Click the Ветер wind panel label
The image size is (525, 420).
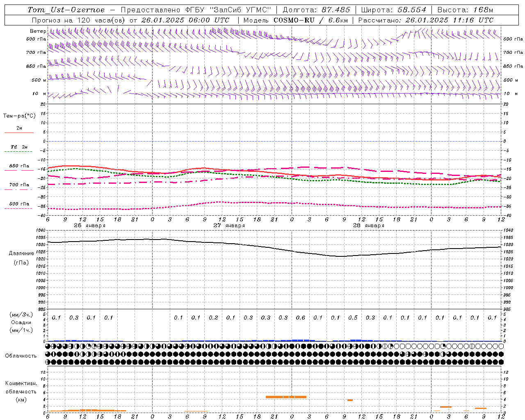[x=38, y=31]
